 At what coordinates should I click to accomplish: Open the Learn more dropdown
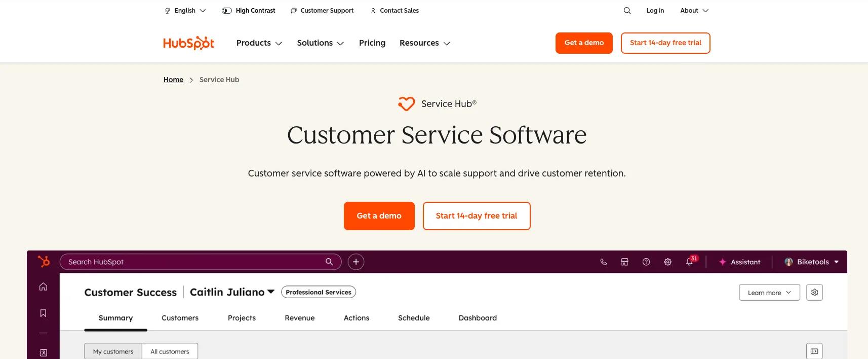769,293
